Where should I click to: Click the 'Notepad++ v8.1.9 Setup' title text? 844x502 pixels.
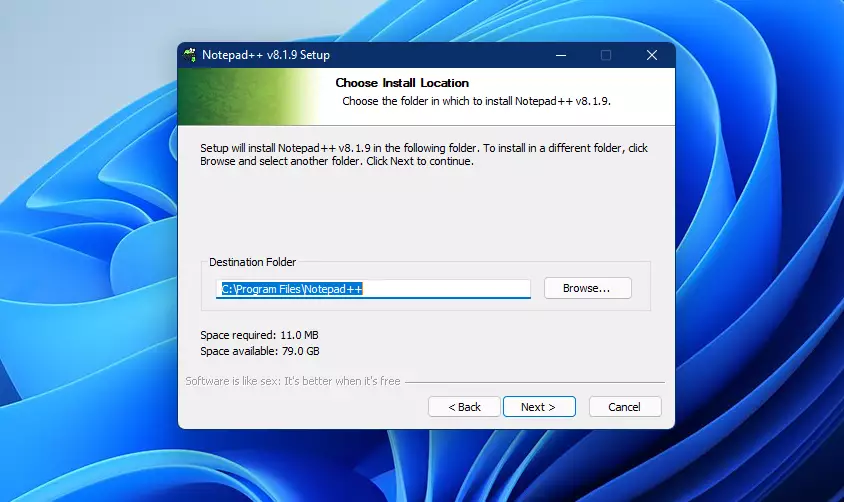click(266, 55)
